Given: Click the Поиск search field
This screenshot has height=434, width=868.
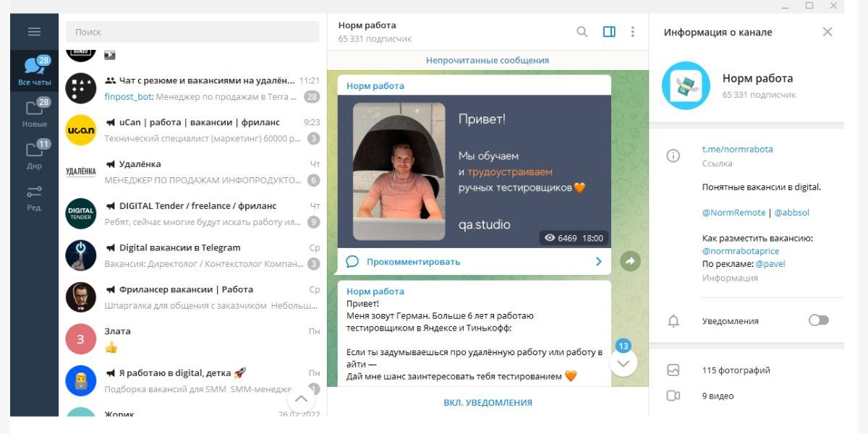Looking at the screenshot, I should click(x=192, y=32).
